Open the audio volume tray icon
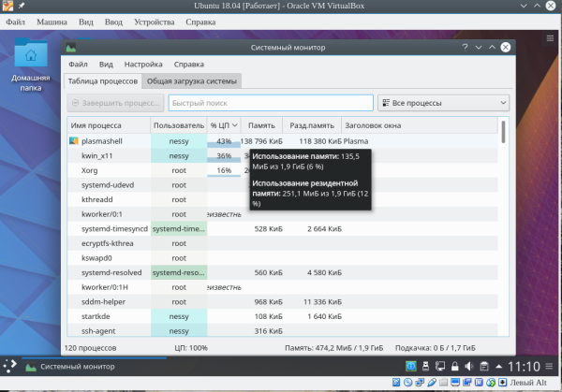The height and width of the screenshot is (392, 562). 469,366
